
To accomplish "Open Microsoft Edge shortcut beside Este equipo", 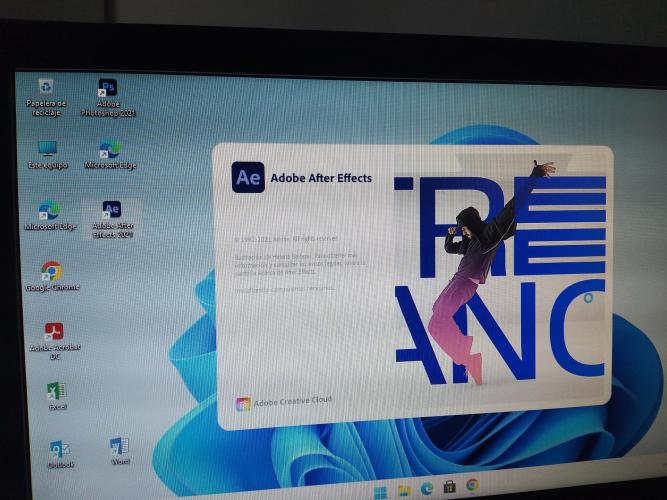I will [110, 155].
